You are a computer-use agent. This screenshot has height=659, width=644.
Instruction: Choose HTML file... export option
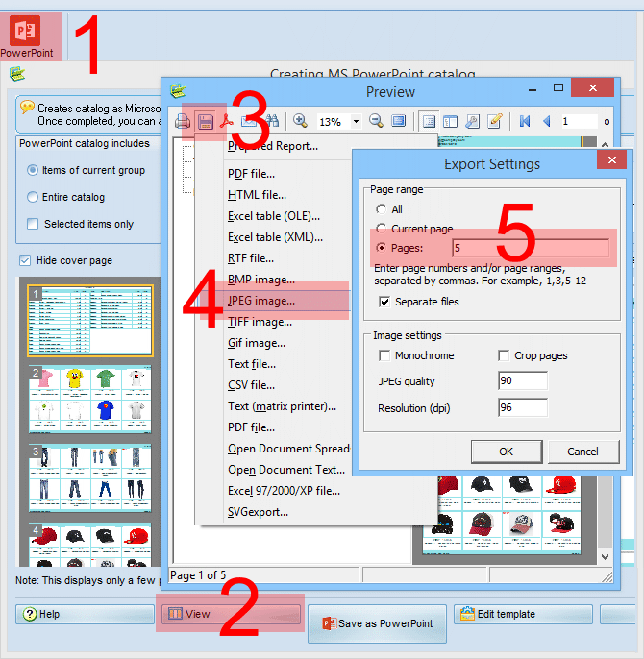(x=273, y=195)
